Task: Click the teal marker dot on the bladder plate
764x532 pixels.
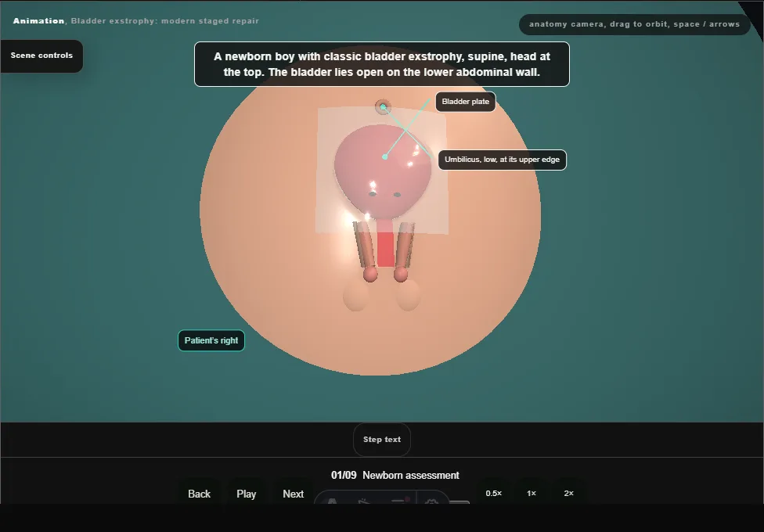Action: (385, 157)
